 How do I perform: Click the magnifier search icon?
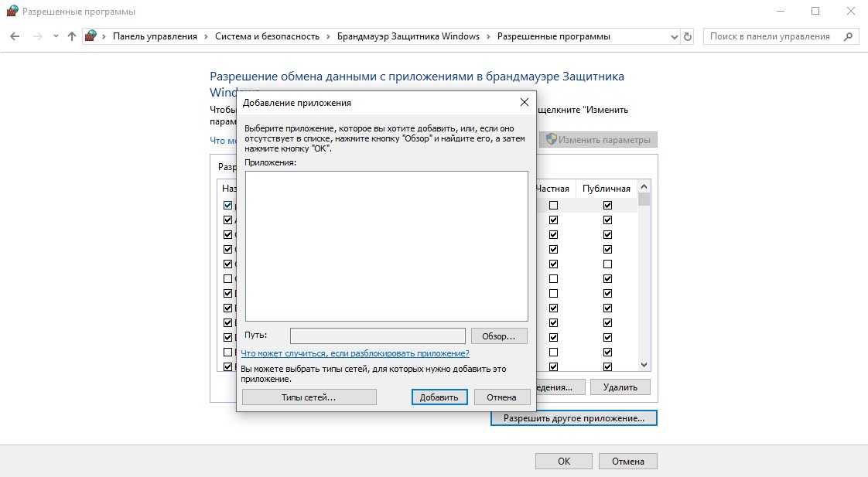pos(848,36)
